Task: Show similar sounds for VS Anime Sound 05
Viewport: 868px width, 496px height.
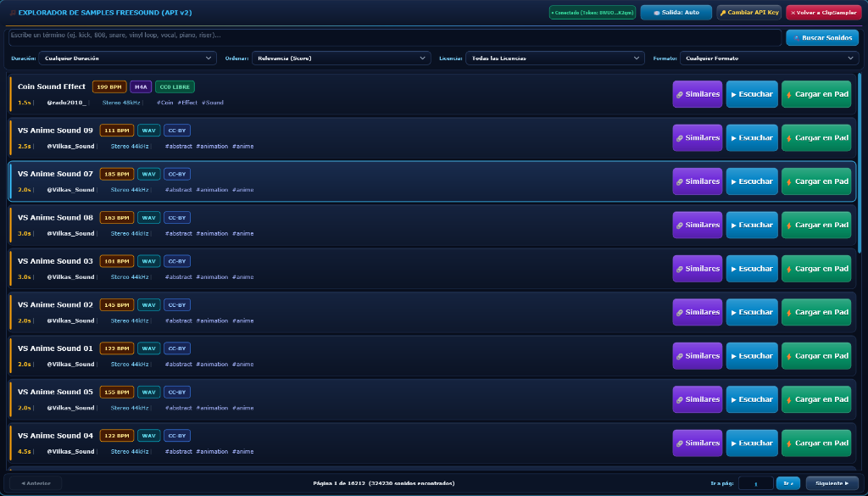Action: 697,399
